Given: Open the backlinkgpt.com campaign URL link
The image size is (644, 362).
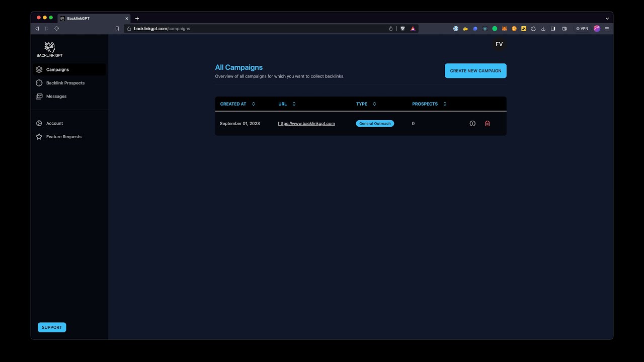Looking at the screenshot, I should (x=306, y=123).
